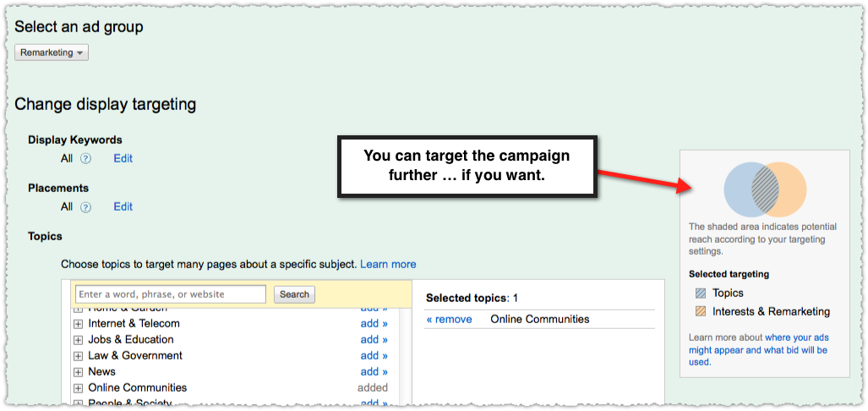The width and height of the screenshot is (868, 411).
Task: Expand the Law & Government category
Action: pos(78,356)
